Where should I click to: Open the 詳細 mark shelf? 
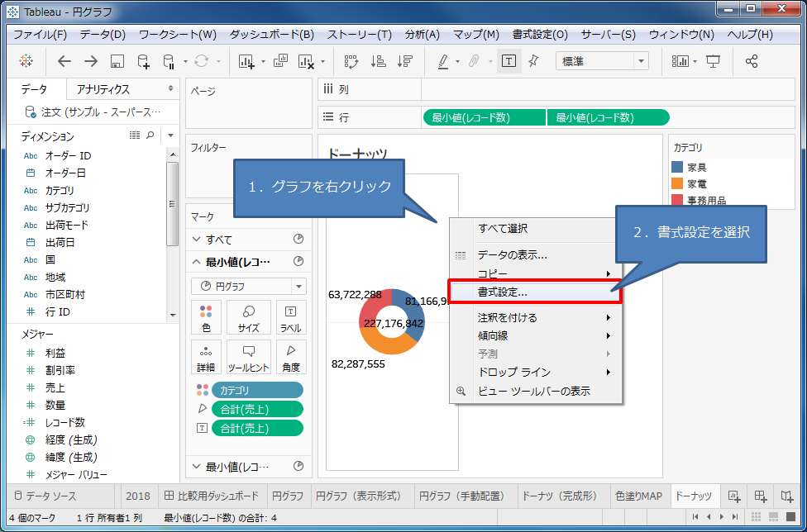[206, 357]
